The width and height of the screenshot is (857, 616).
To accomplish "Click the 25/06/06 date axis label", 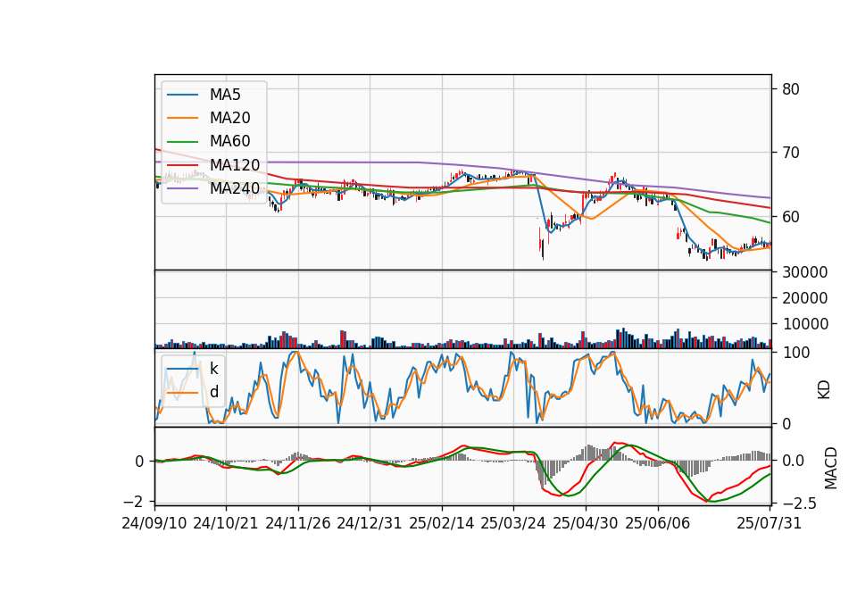I will coord(658,523).
